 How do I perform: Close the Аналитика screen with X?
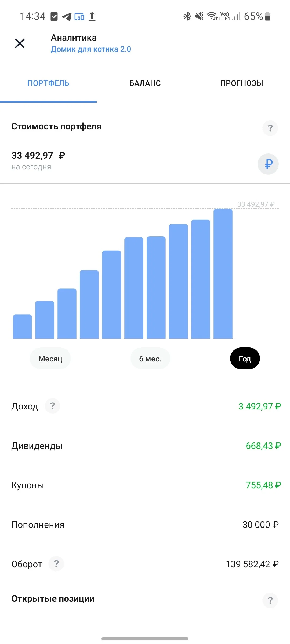20,43
